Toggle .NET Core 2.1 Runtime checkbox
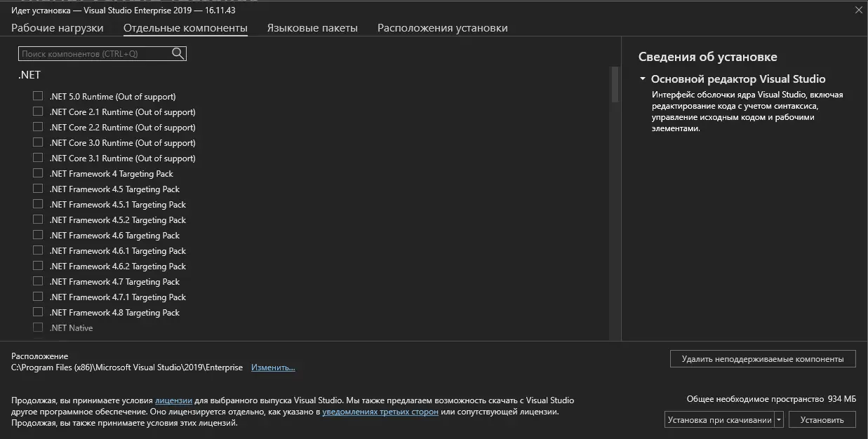The width and height of the screenshot is (868, 439). (38, 112)
